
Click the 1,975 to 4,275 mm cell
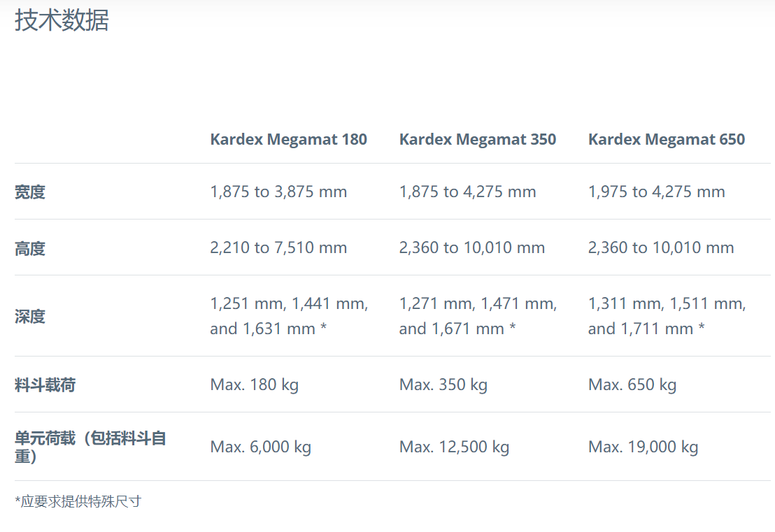tap(656, 192)
